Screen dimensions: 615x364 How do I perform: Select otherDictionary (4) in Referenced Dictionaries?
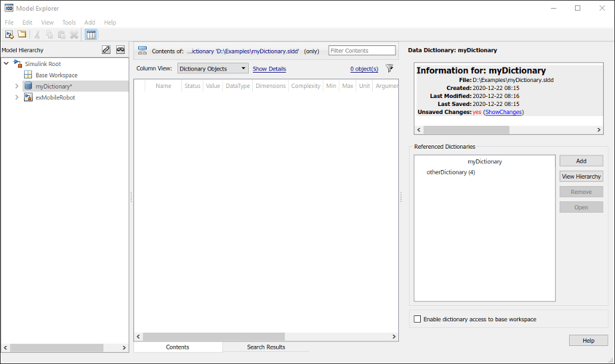pos(451,172)
